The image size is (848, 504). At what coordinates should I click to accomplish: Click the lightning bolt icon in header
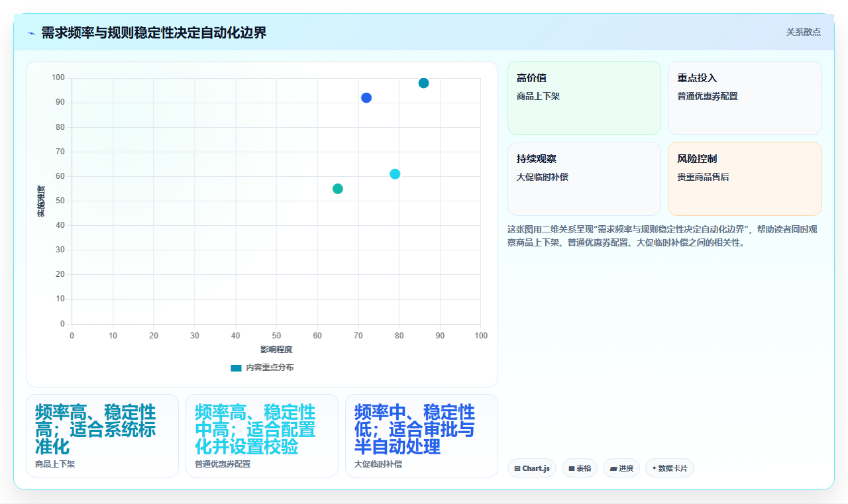point(31,33)
